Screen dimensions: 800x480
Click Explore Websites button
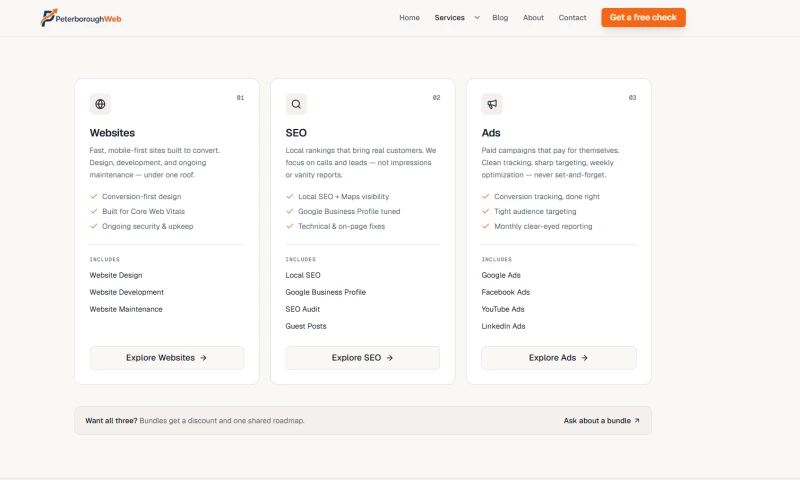coord(166,358)
